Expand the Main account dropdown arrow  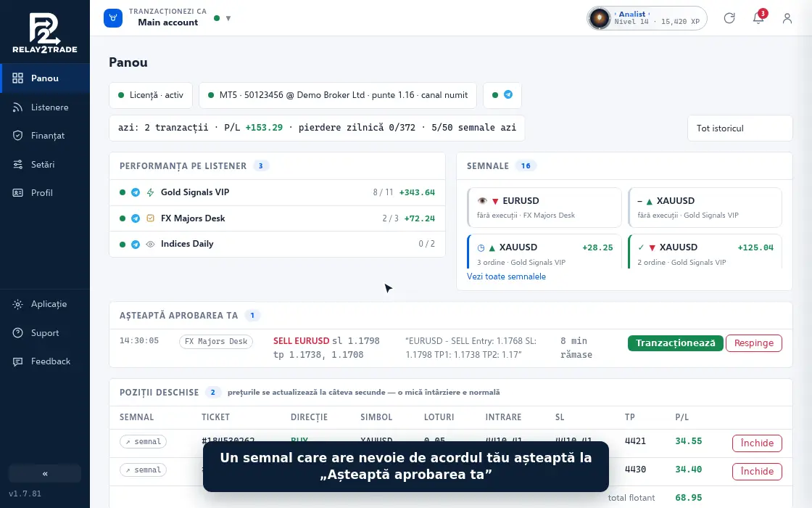click(x=228, y=18)
